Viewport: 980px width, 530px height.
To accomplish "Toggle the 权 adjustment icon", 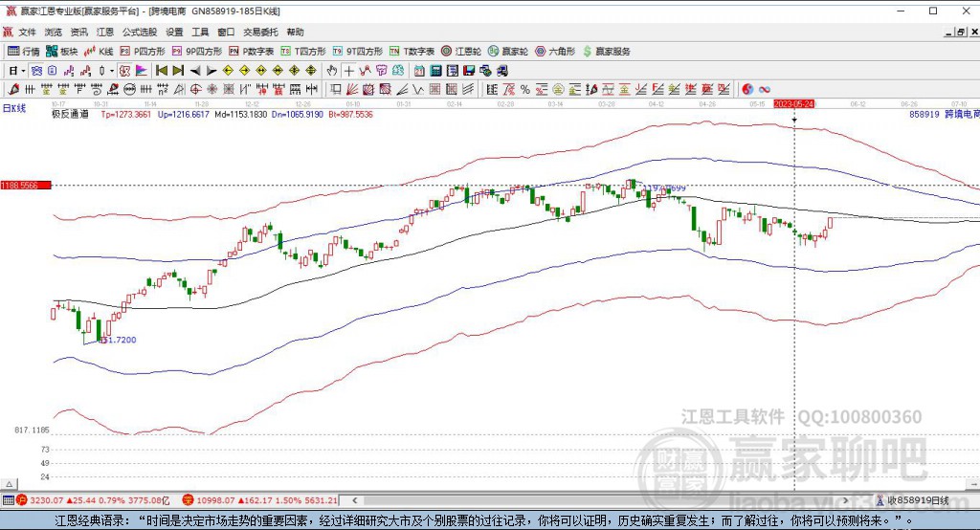I will point(124,71).
